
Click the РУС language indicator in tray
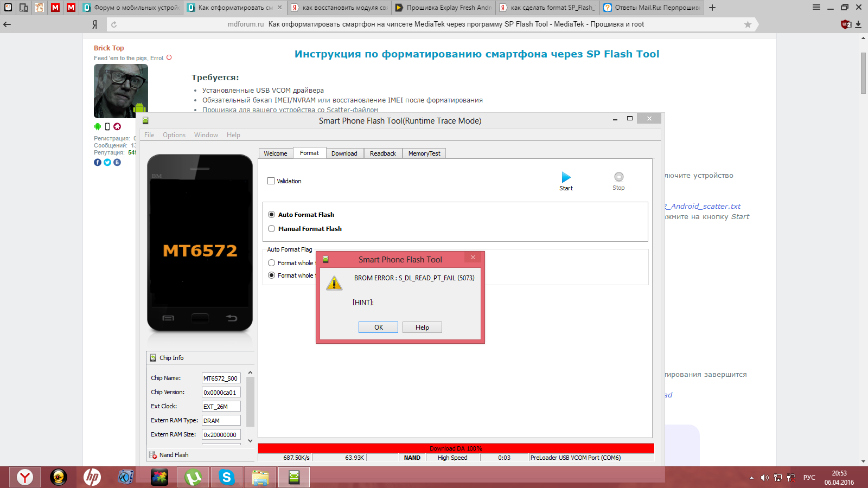809,478
